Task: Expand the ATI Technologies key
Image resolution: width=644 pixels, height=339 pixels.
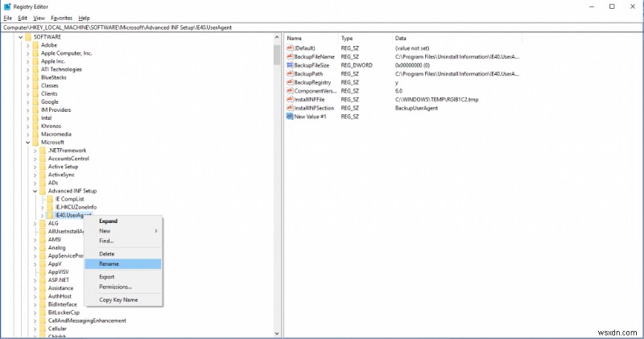Action: pos(27,69)
